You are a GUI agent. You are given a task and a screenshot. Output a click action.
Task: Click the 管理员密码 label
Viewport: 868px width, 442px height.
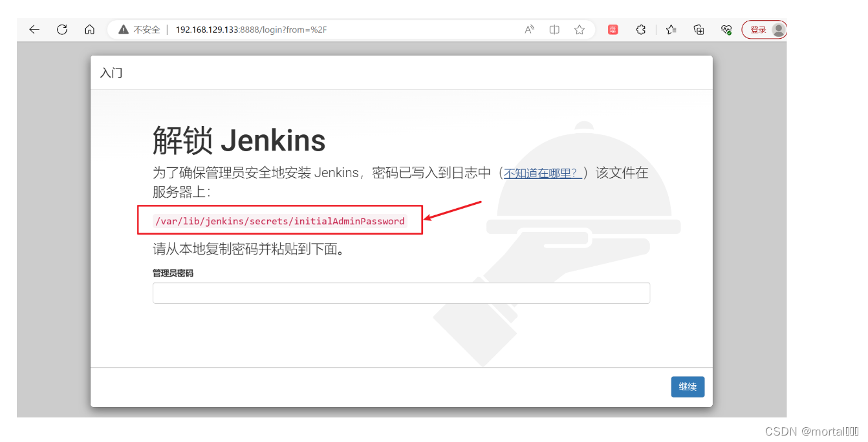pyautogui.click(x=173, y=273)
